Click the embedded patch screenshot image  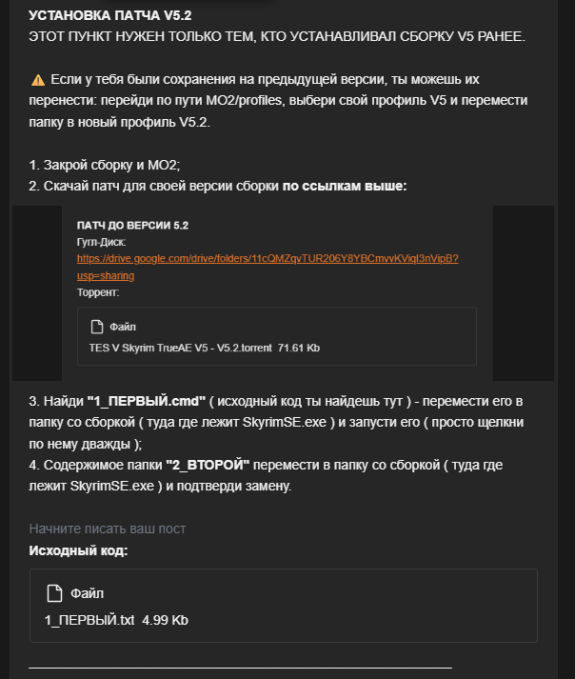(283, 293)
